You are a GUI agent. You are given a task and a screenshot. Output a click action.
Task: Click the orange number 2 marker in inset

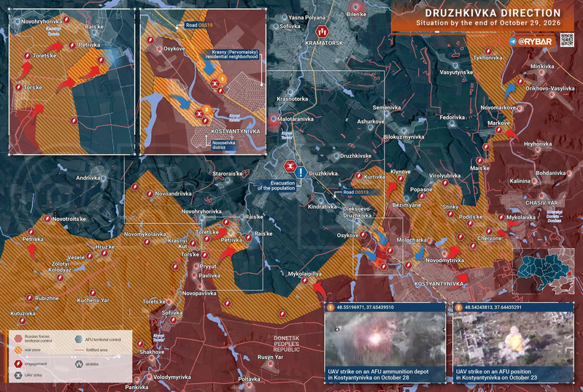tap(206, 109)
